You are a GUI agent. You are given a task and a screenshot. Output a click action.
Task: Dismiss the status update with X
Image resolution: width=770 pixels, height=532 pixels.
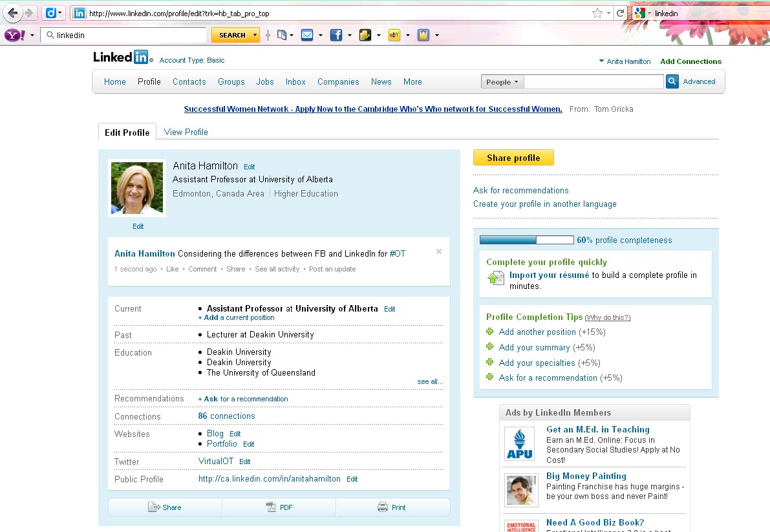(x=439, y=251)
